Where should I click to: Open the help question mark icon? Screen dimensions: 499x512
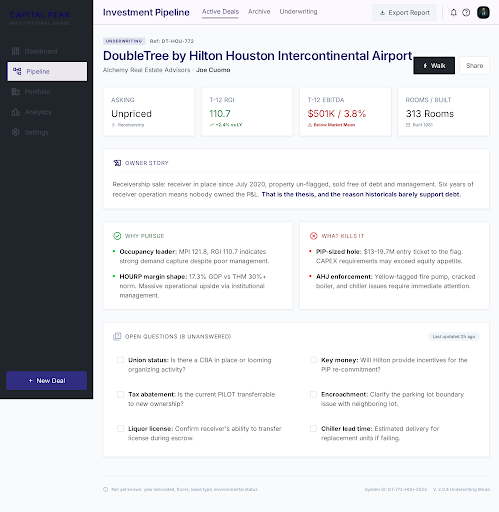pos(466,13)
